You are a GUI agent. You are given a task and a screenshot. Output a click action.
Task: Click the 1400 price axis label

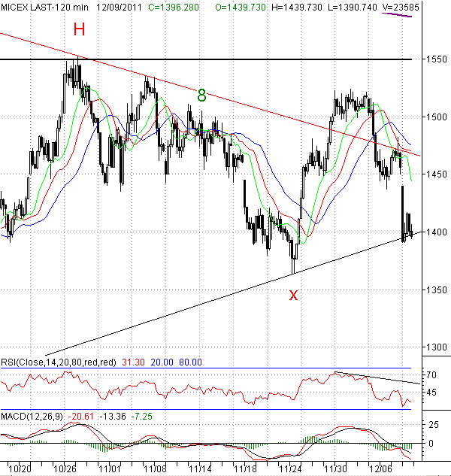(437, 232)
